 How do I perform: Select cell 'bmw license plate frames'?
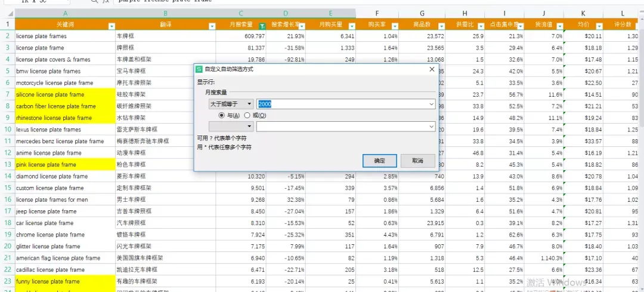pos(66,71)
